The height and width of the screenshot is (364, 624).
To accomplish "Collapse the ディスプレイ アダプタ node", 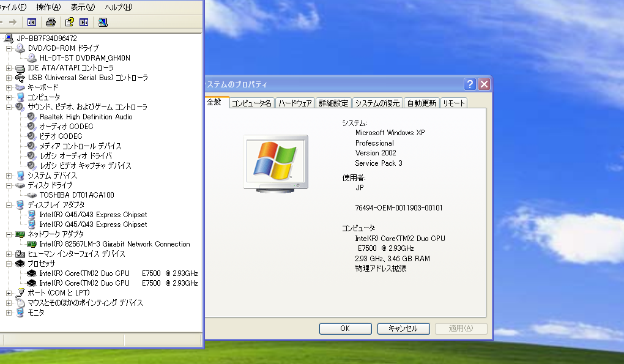I will [x=9, y=205].
